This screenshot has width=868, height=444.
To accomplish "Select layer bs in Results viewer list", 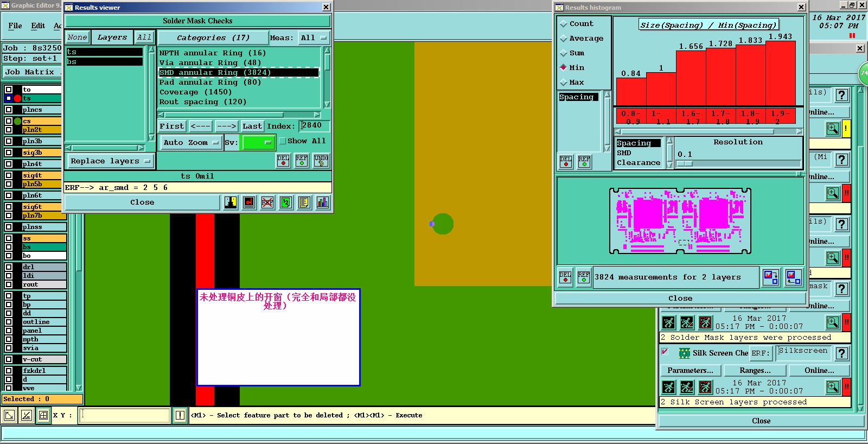I will (x=105, y=62).
